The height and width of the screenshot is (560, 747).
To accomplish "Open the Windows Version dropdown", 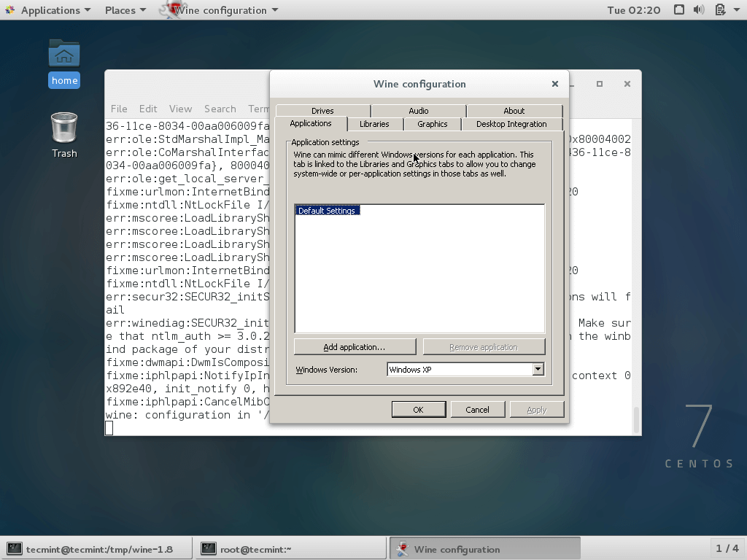I will tap(538, 370).
